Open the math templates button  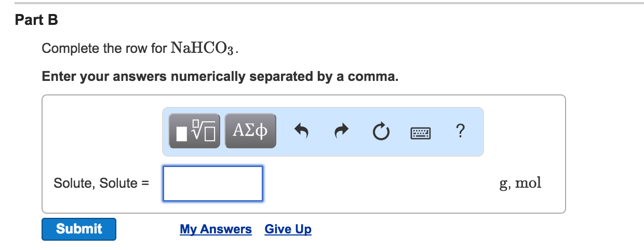(x=195, y=131)
